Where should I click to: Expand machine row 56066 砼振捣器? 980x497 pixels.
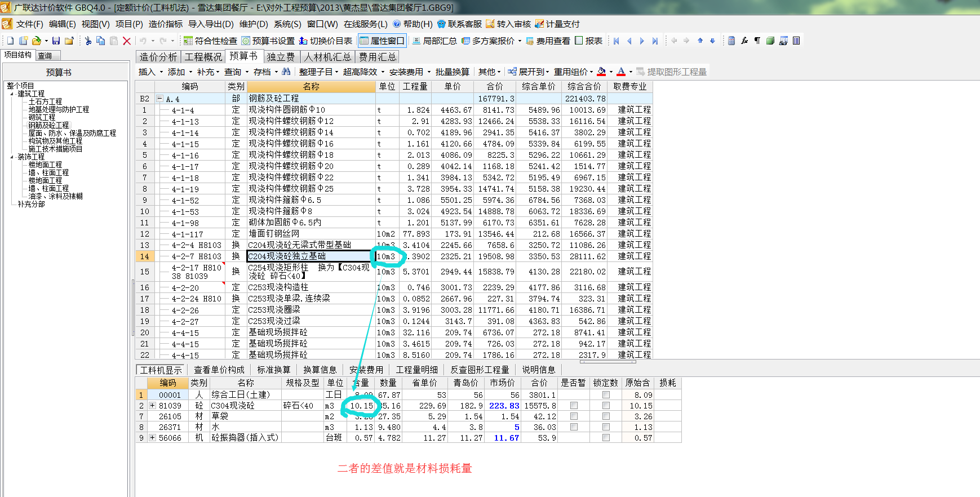point(152,438)
